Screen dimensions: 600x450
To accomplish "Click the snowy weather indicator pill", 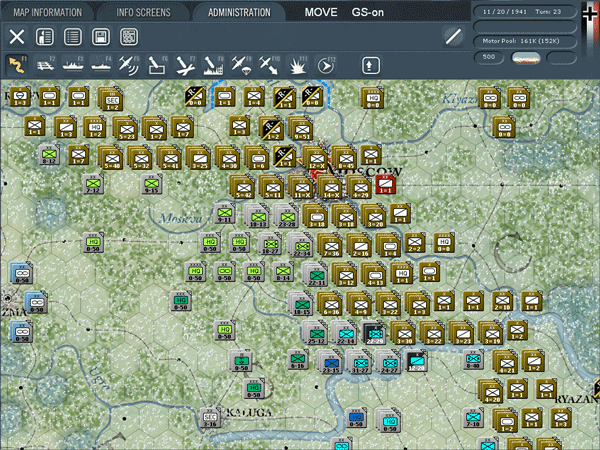I will point(526,58).
